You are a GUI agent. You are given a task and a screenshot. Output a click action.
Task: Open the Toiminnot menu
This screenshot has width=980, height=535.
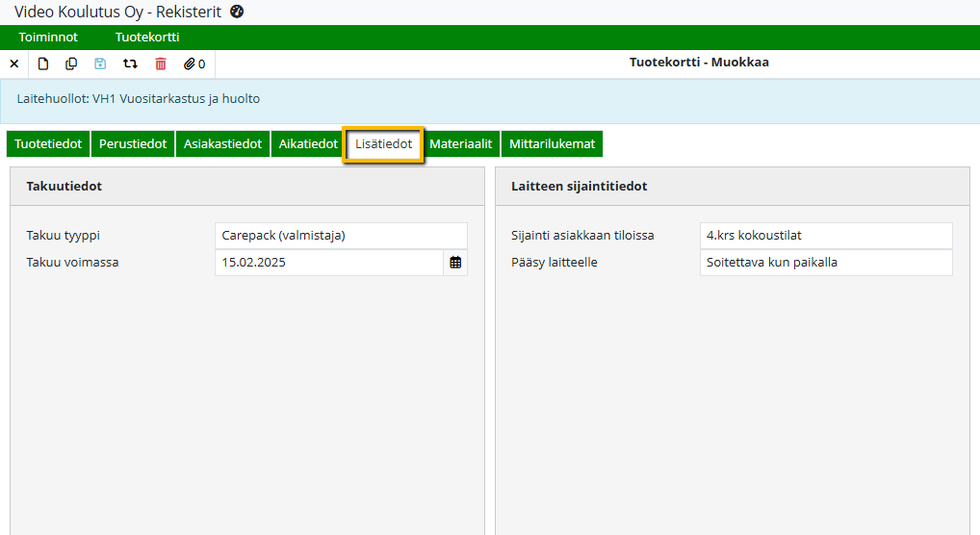coord(48,38)
